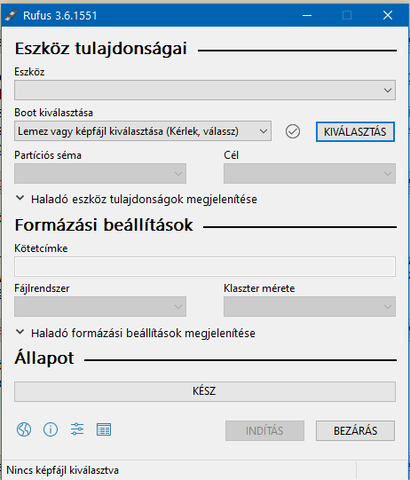Open the Partíciós séma dropdown
Viewport: 410px width, 480px height.
[x=100, y=173]
